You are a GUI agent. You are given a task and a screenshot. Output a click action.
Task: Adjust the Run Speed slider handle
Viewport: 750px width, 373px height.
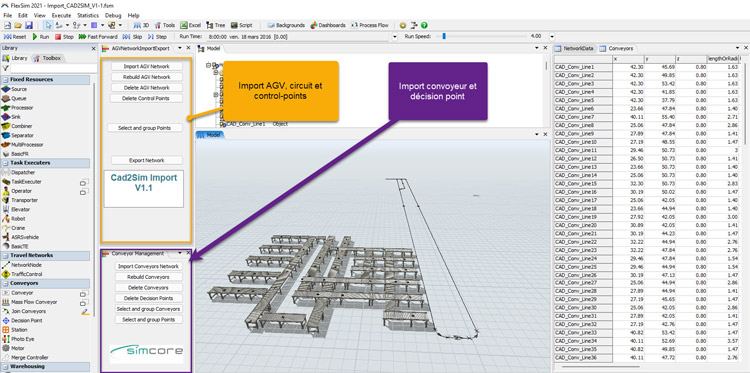coord(444,36)
